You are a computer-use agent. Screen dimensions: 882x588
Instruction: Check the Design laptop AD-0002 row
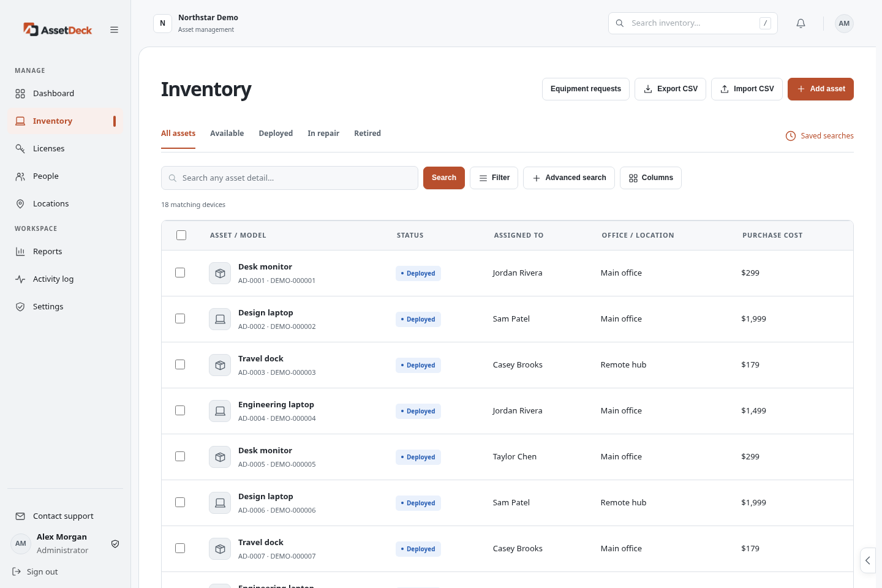180,318
